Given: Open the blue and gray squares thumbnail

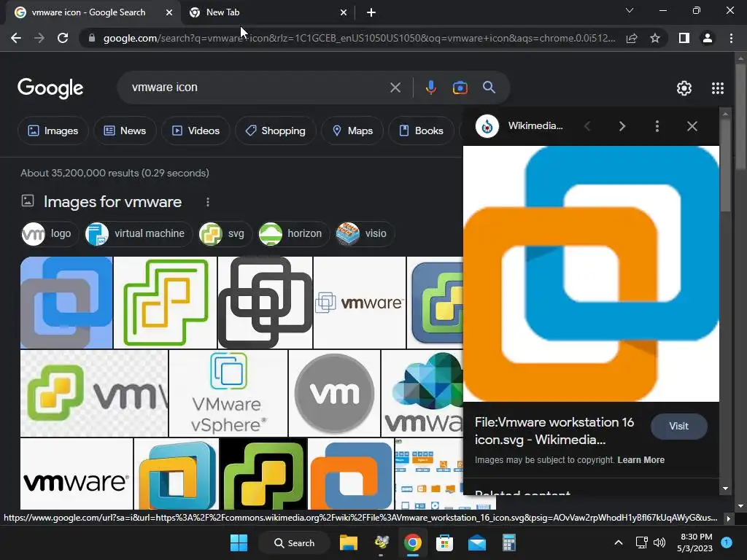Looking at the screenshot, I should point(66,303).
